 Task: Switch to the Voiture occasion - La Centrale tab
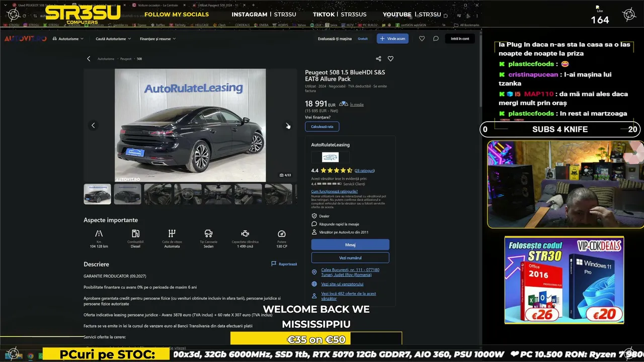(x=159, y=5)
